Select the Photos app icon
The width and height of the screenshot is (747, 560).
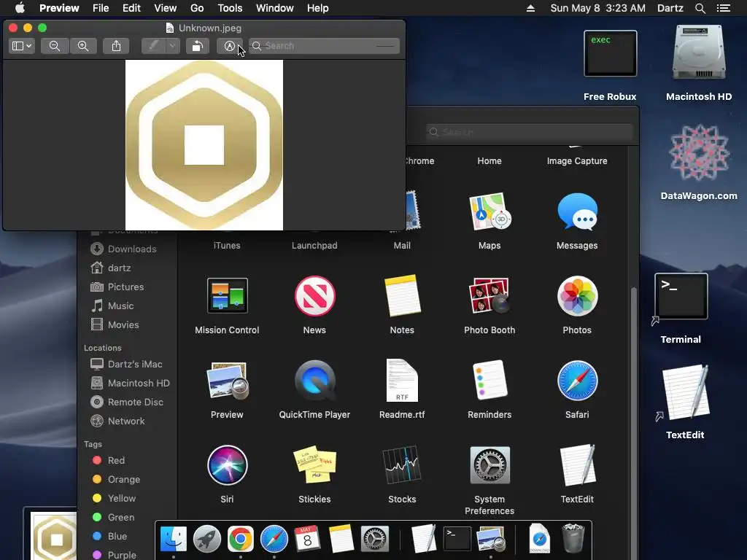point(577,296)
